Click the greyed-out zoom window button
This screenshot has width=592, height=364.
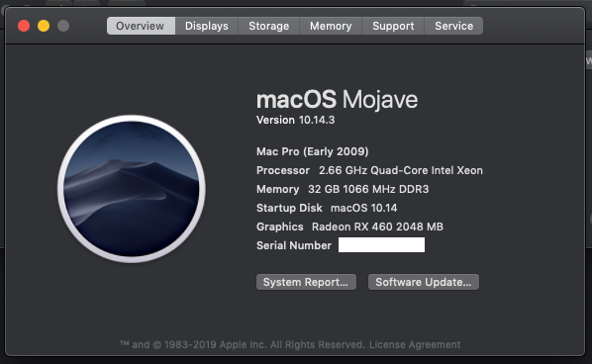(x=63, y=26)
